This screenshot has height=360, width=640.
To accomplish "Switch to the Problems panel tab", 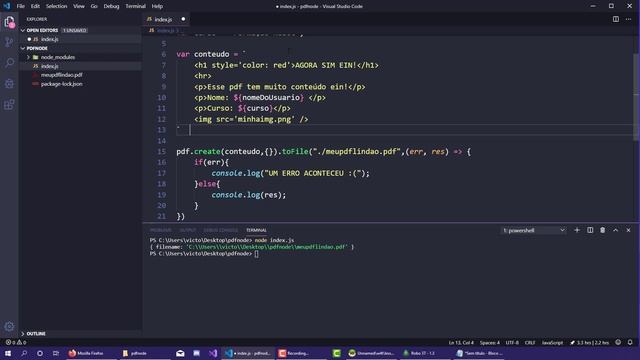I will pos(160,230).
